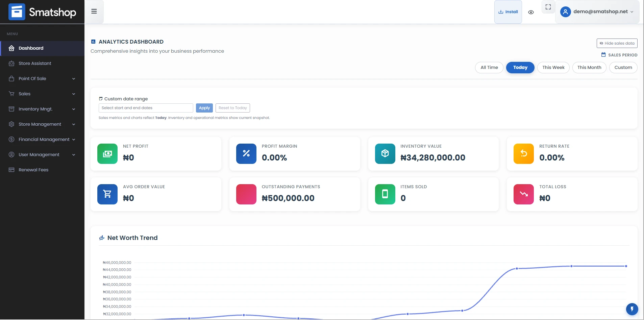
Task: Click the Return Rate undo icon
Action: pyautogui.click(x=524, y=154)
